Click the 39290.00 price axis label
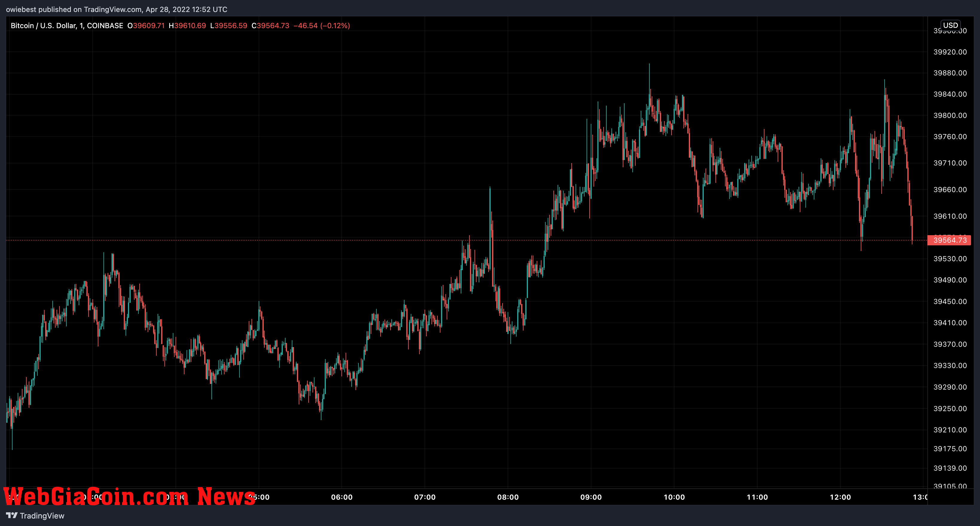The width and height of the screenshot is (980, 526). [950, 387]
